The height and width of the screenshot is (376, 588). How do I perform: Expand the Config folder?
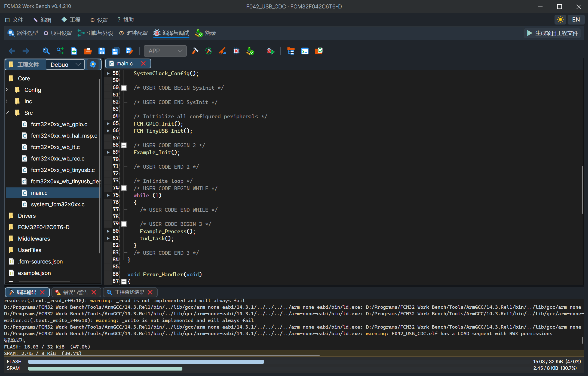click(7, 90)
